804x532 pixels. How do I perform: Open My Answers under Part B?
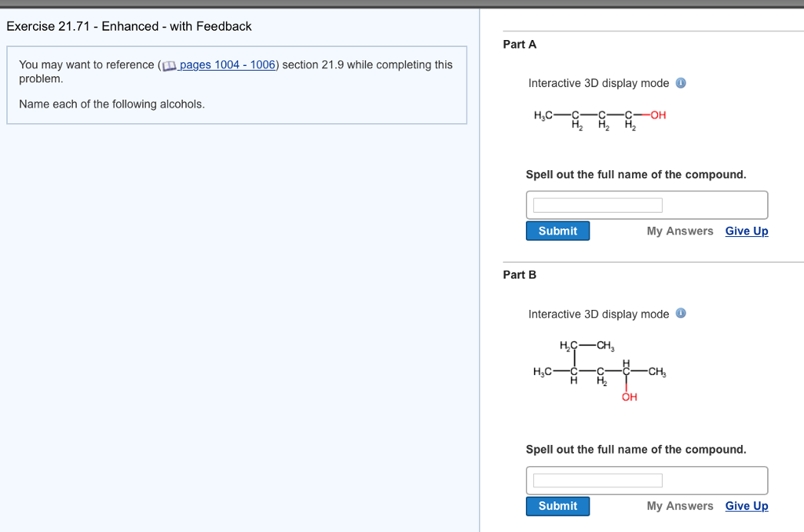click(x=680, y=506)
